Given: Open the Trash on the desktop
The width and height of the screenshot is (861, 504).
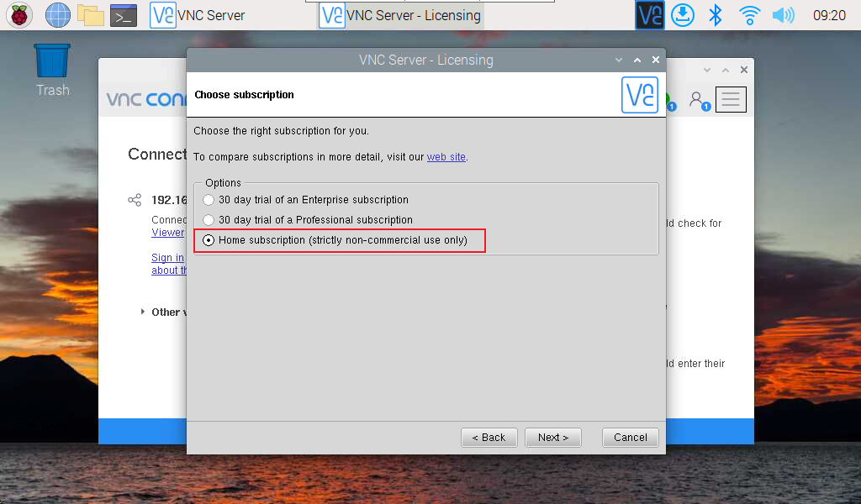Looking at the screenshot, I should 52,71.
